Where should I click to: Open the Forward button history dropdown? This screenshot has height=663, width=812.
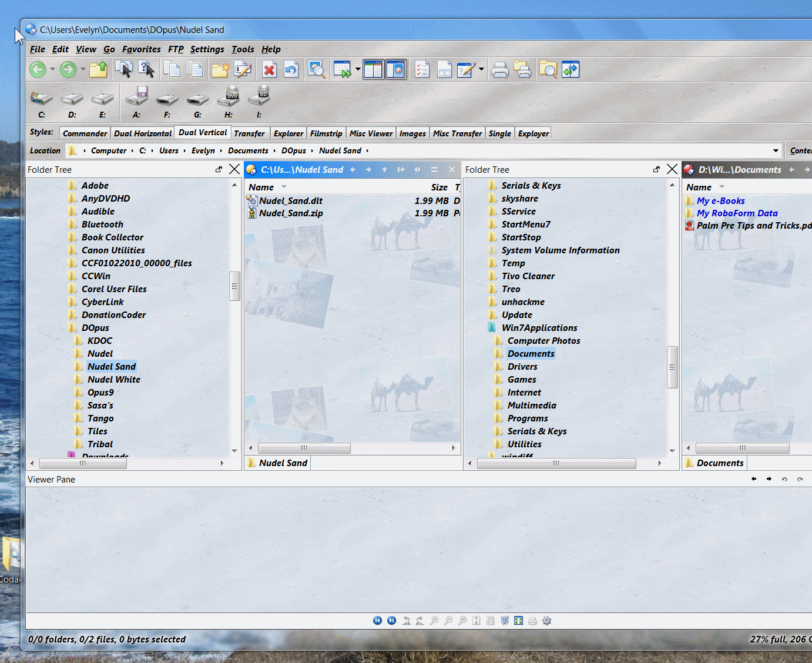click(83, 69)
